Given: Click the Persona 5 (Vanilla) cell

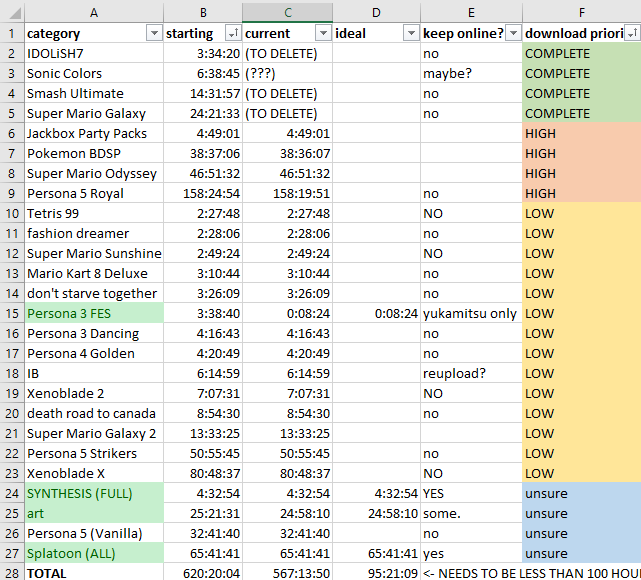Looking at the screenshot, I should [x=94, y=534].
